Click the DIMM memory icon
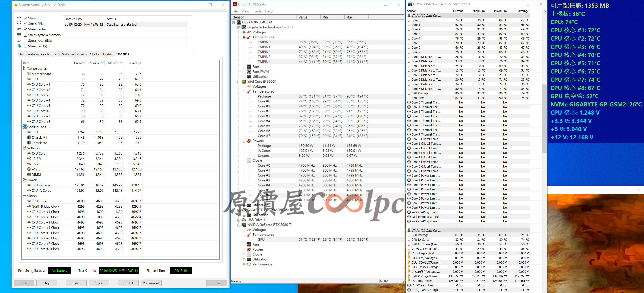644x293 pixels. (29, 174)
